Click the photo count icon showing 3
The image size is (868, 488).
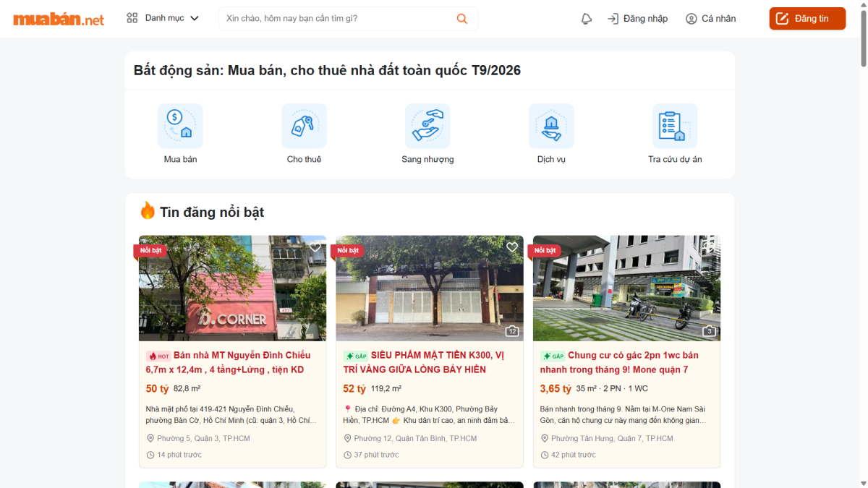point(710,331)
